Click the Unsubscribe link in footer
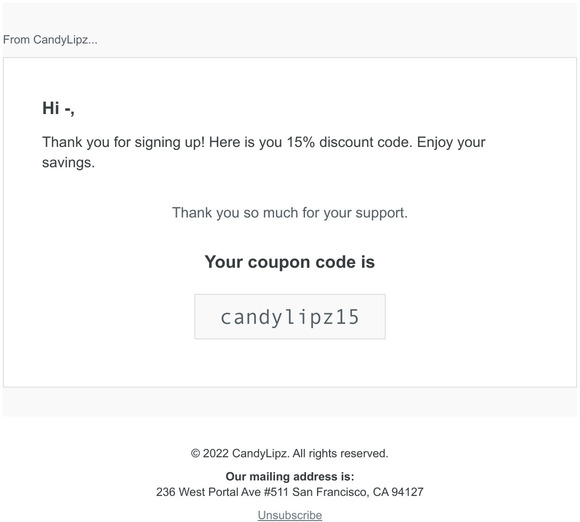The width and height of the screenshot is (580, 522). point(290,515)
